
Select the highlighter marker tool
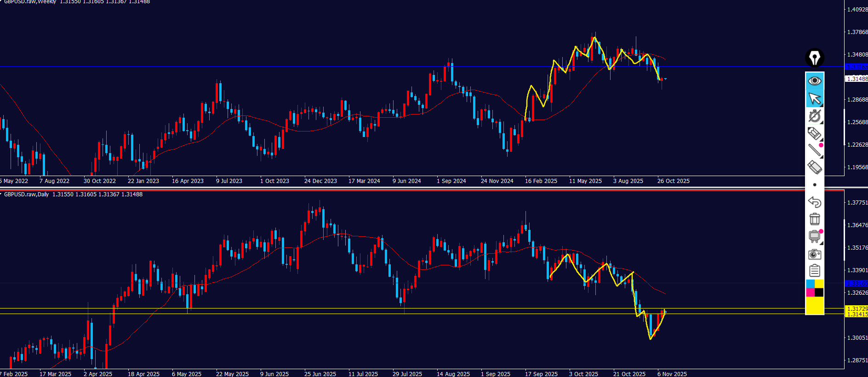(814, 133)
